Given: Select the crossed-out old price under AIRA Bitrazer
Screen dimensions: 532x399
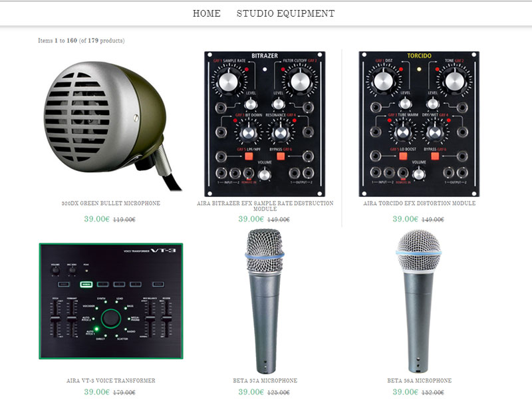Looking at the screenshot, I should pyautogui.click(x=279, y=220).
